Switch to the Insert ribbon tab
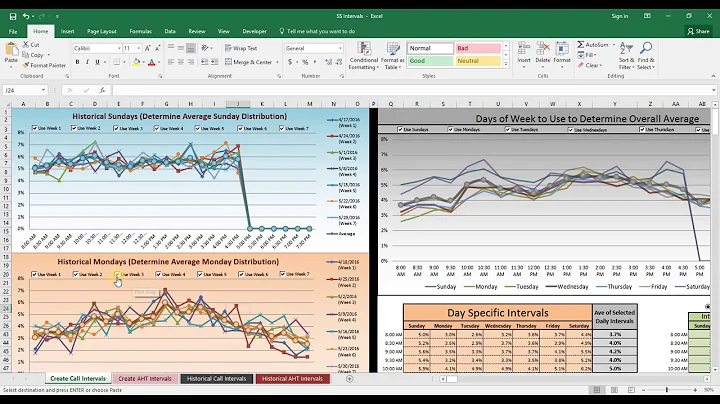Screen dimensions: 720x404 (x=68, y=31)
